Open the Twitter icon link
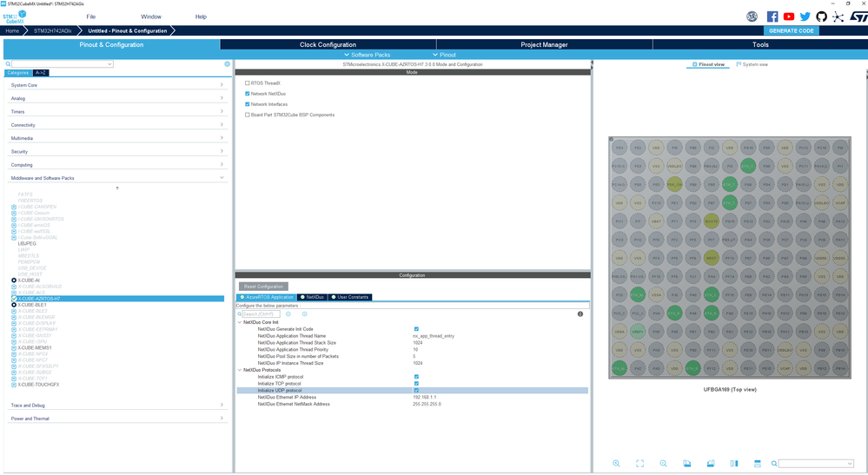This screenshot has height=475, width=868. tap(805, 16)
